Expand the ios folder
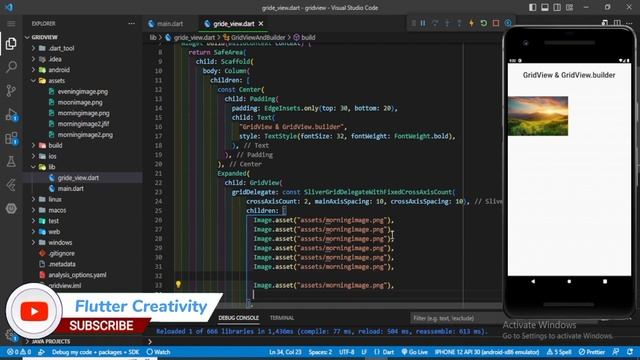640x360 pixels. (x=33, y=156)
